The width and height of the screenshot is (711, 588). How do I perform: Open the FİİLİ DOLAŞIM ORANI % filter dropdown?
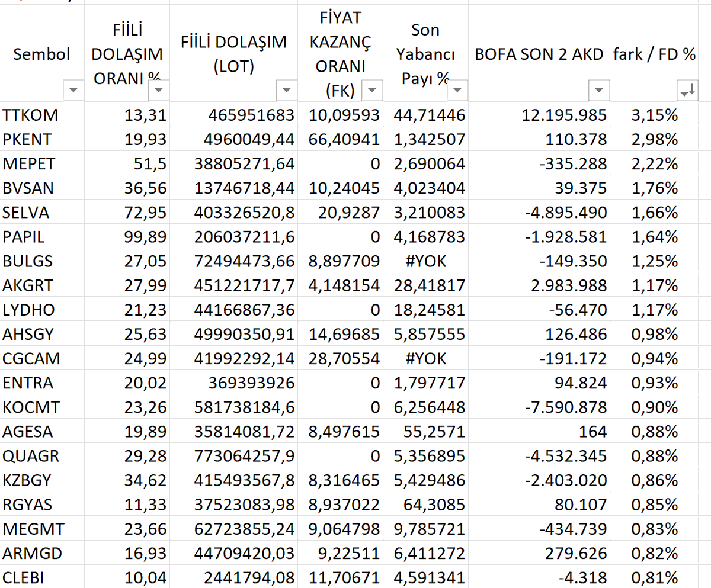pos(160,90)
